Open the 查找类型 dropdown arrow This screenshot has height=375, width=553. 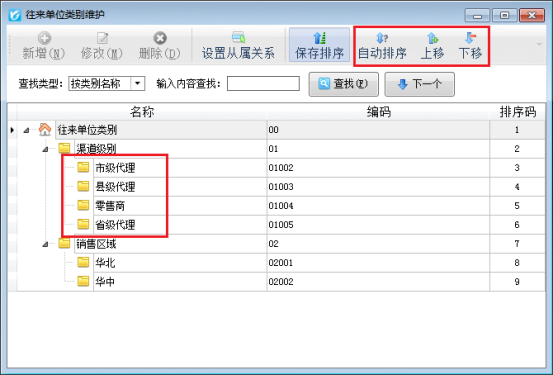pos(138,84)
